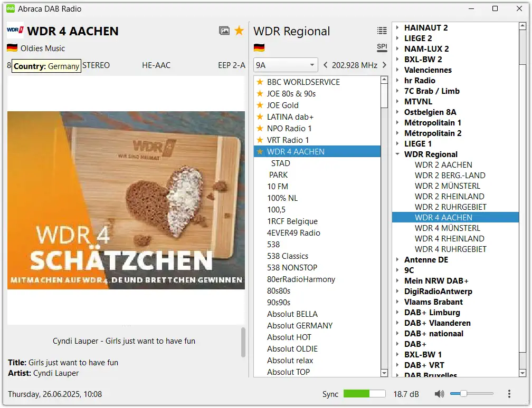Open the slideshow picture icon

click(x=224, y=31)
